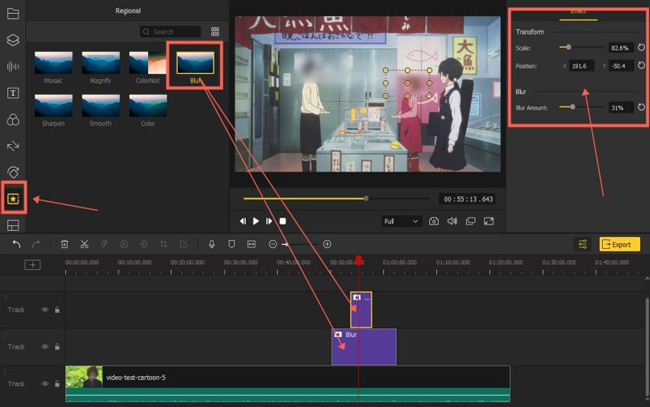Take a snapshot of the preview

(434, 221)
